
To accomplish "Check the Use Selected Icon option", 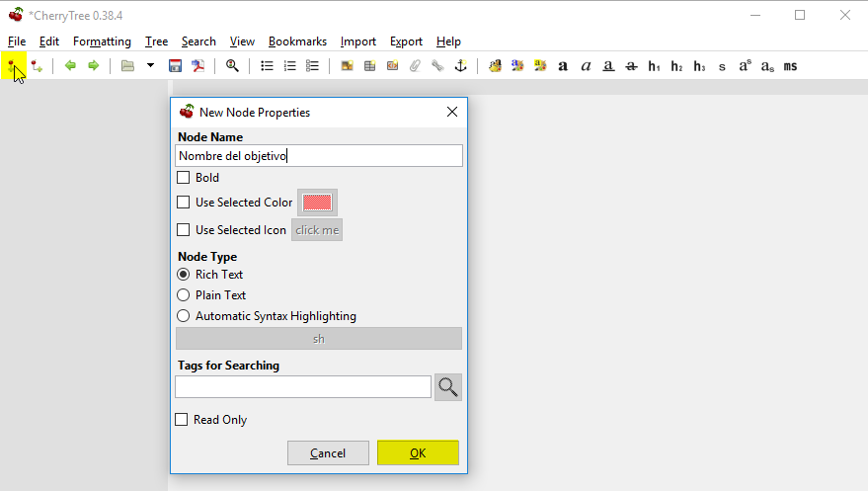I will tap(183, 230).
